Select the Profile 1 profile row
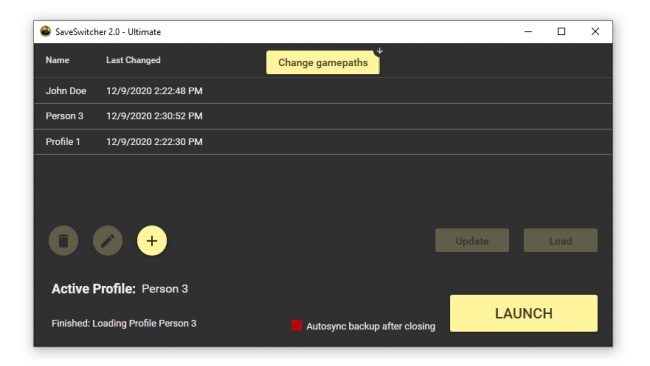Viewport: 650px width, 366px height. point(323,142)
